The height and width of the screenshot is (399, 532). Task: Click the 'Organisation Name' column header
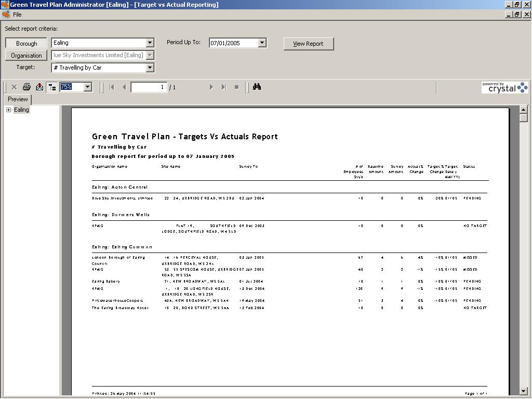(110, 167)
